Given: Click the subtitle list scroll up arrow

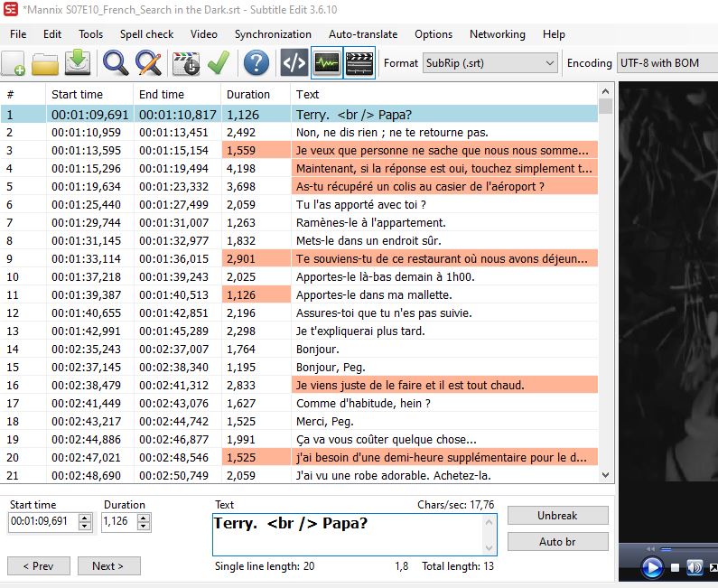Looking at the screenshot, I should pyautogui.click(x=605, y=91).
